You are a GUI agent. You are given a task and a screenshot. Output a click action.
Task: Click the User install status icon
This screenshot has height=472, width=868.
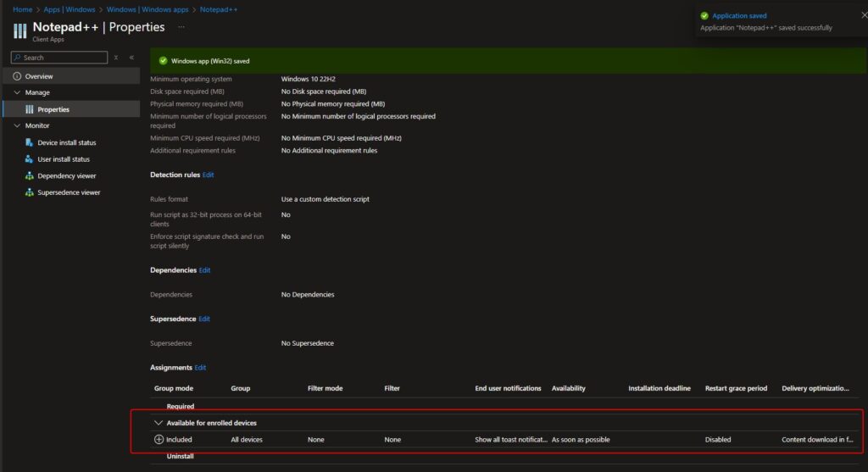click(30, 159)
